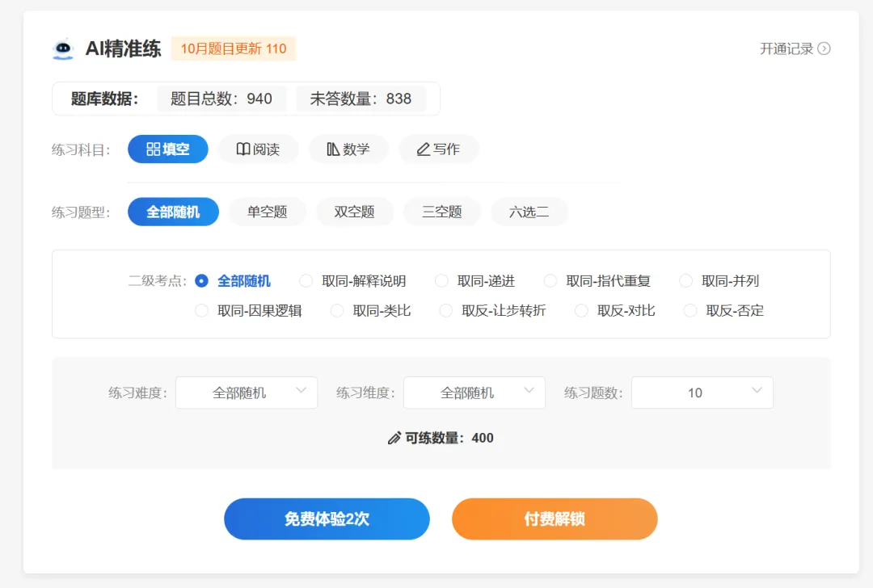Select the 取同-解释说明 radio option

click(x=306, y=280)
